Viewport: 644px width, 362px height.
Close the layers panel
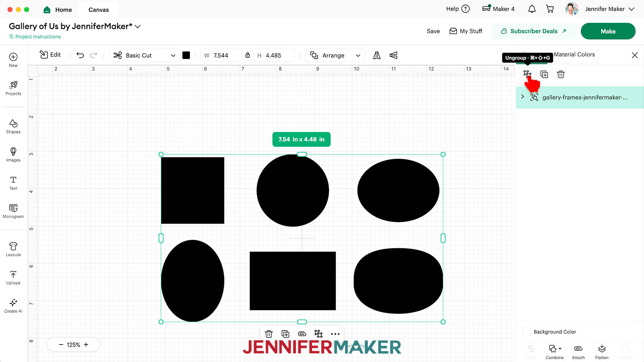634,55
